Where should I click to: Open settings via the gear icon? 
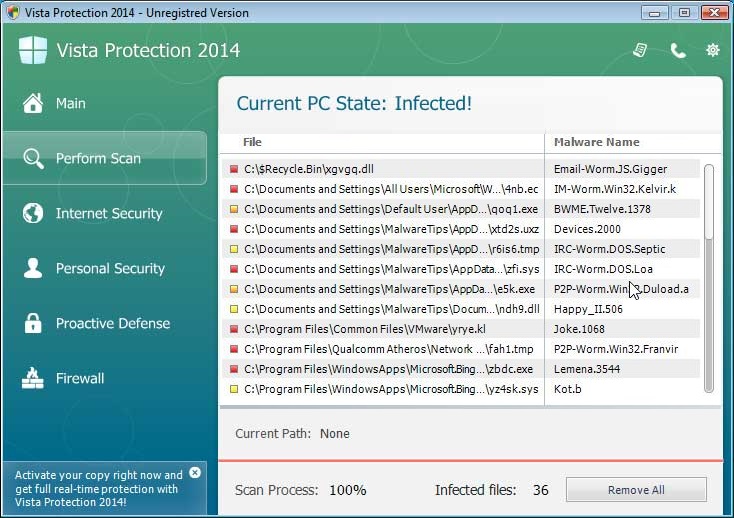click(x=712, y=50)
